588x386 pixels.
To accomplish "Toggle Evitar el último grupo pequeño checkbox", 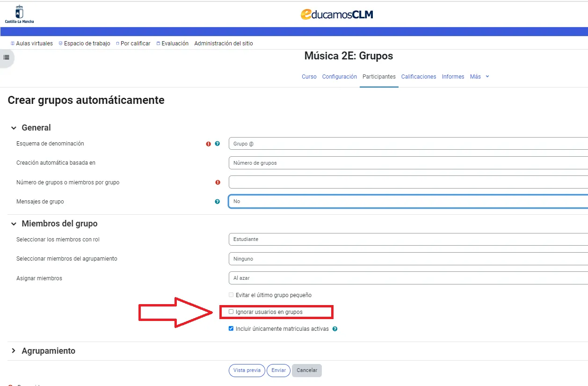I will tap(231, 295).
